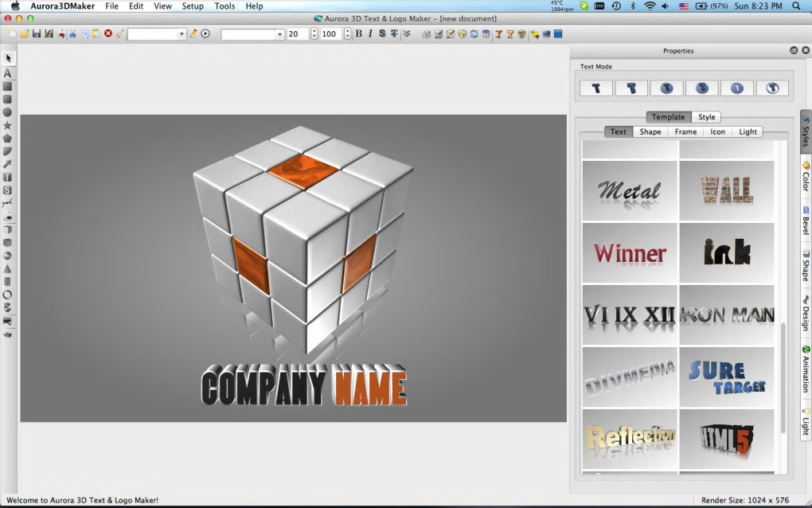Open the Edit menu
Viewport: 812px width, 508px height.
tap(136, 6)
